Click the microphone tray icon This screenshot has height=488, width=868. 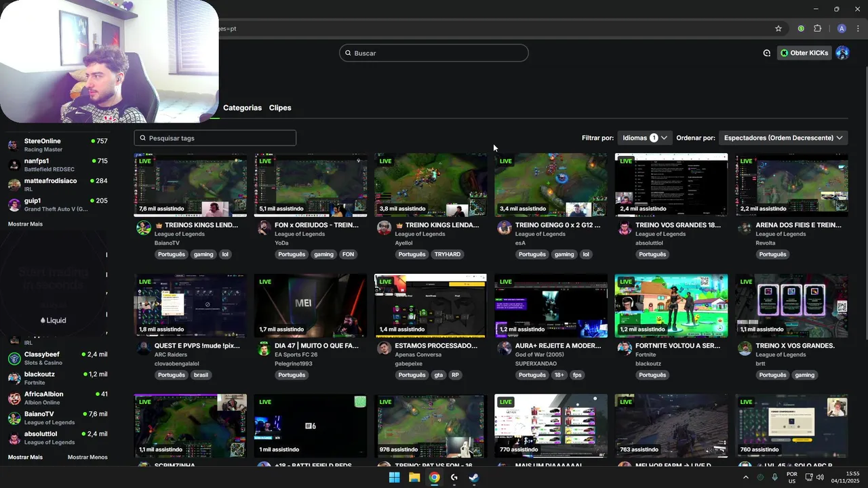pyautogui.click(x=774, y=478)
